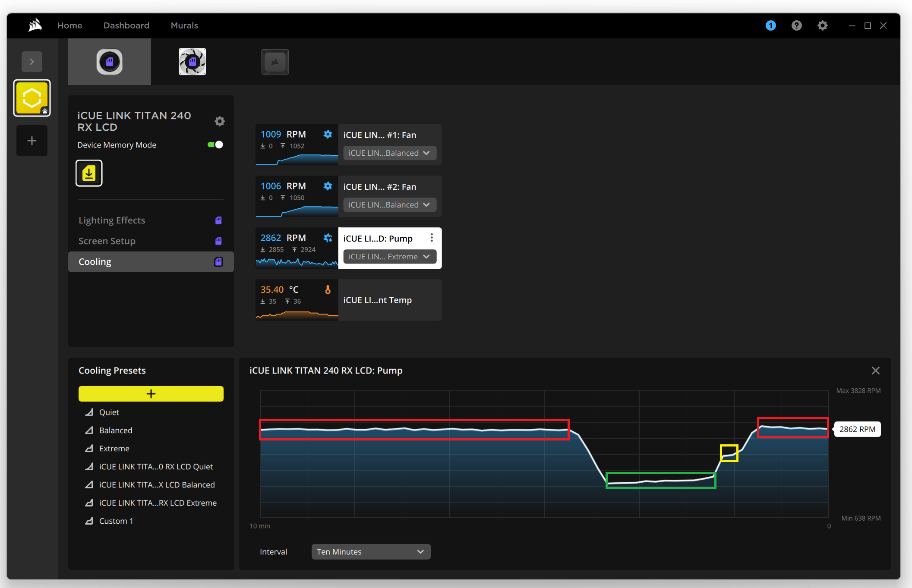Open the iCUE settings gear in title bar
Screen dimensions: 912x588
(x=823, y=25)
